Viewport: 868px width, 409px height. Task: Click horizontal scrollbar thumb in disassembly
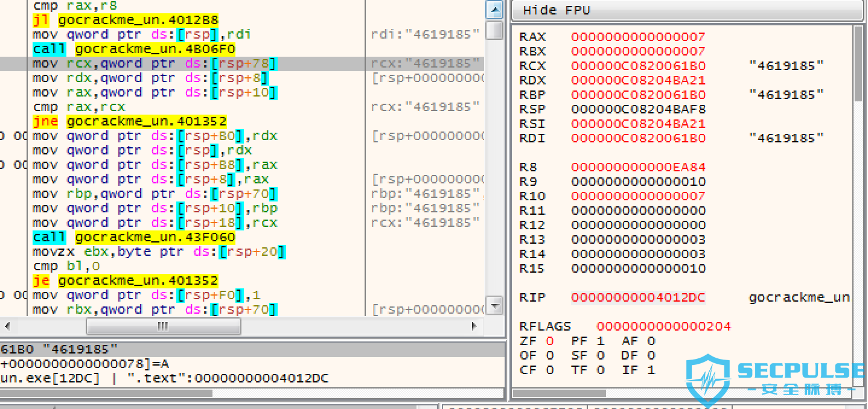164,326
